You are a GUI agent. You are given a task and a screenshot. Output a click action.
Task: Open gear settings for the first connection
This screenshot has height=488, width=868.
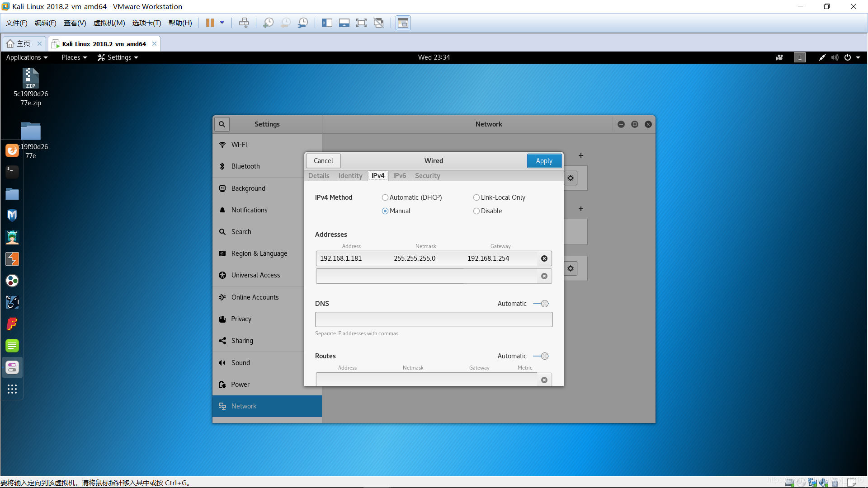571,178
